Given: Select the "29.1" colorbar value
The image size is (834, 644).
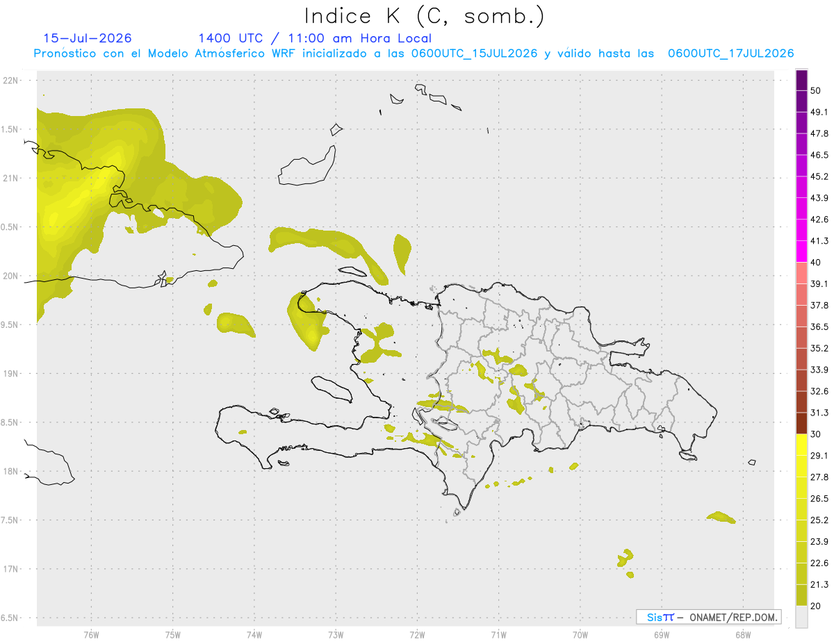Looking at the screenshot, I should tap(819, 456).
